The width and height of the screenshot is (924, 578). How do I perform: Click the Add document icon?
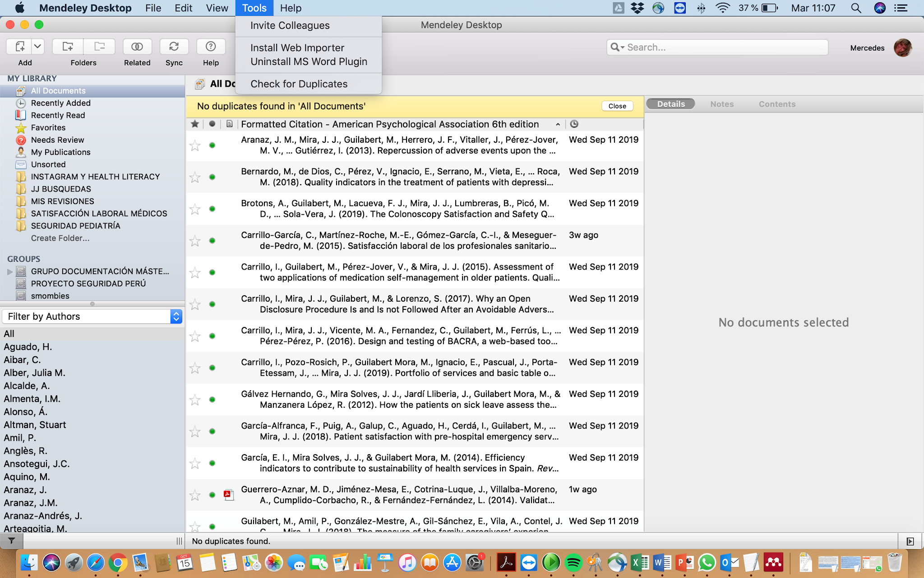pyautogui.click(x=19, y=47)
